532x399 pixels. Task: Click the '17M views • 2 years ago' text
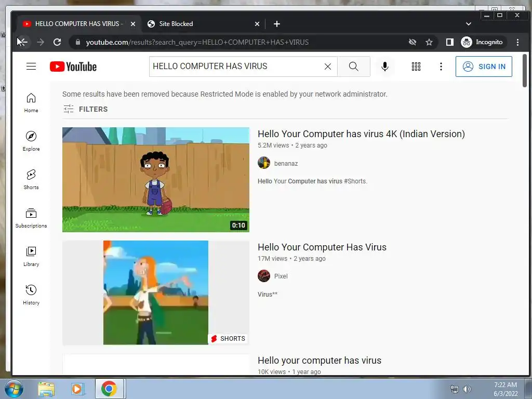[292, 259]
